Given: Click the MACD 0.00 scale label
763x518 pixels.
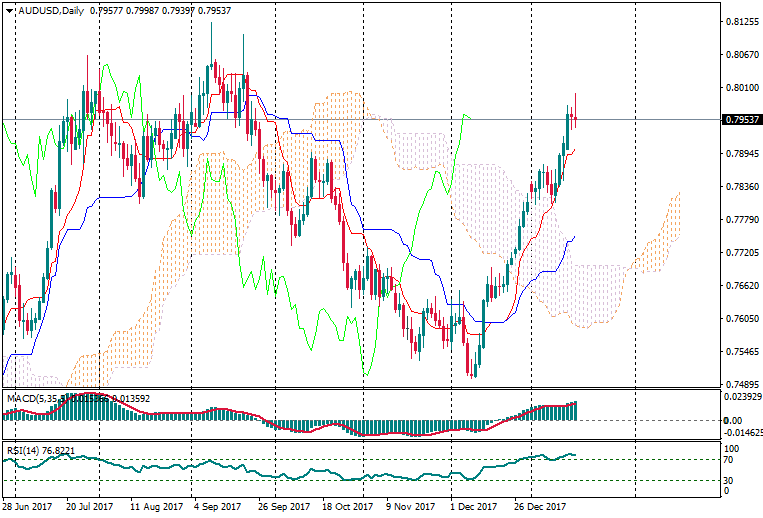Looking at the screenshot, I should pos(732,420).
